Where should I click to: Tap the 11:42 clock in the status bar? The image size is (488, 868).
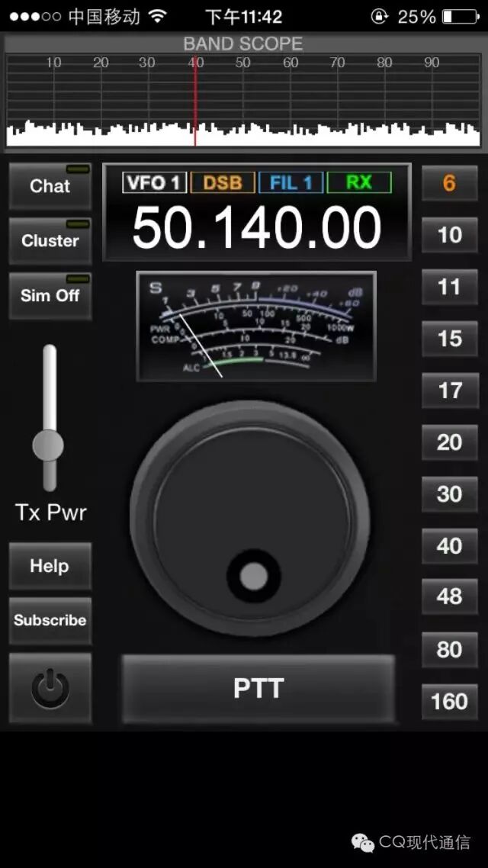tap(244, 17)
